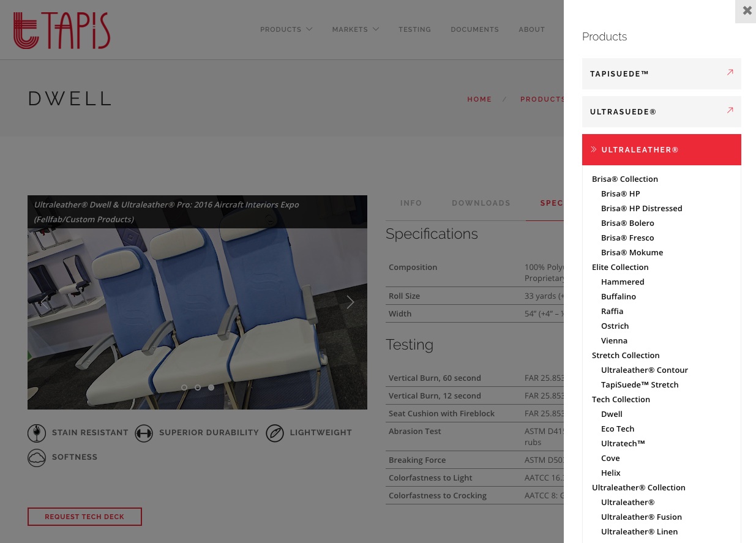756x543 pixels.
Task: Select Brisa Bolero product
Action: pyautogui.click(x=627, y=223)
